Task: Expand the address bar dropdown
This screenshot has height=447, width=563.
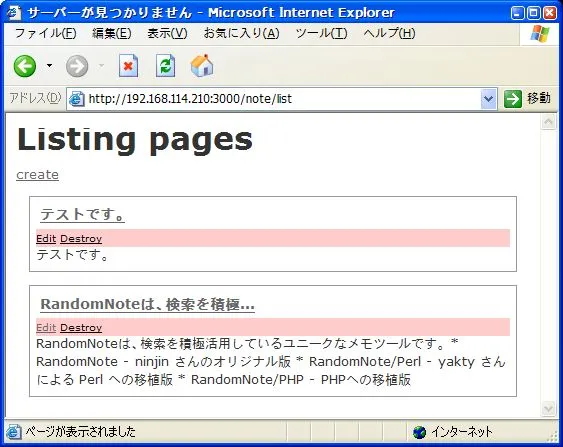Action: pyautogui.click(x=488, y=99)
